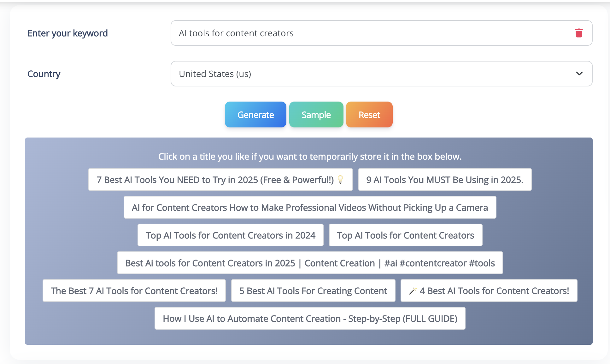610x364 pixels.
Task: Store the 'Step-by-Step (FULL GUIDE)' title
Action: click(310, 319)
